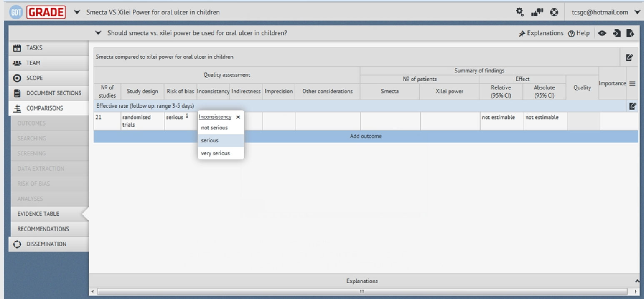Select COMPARISONS in the sidebar

[x=48, y=108]
